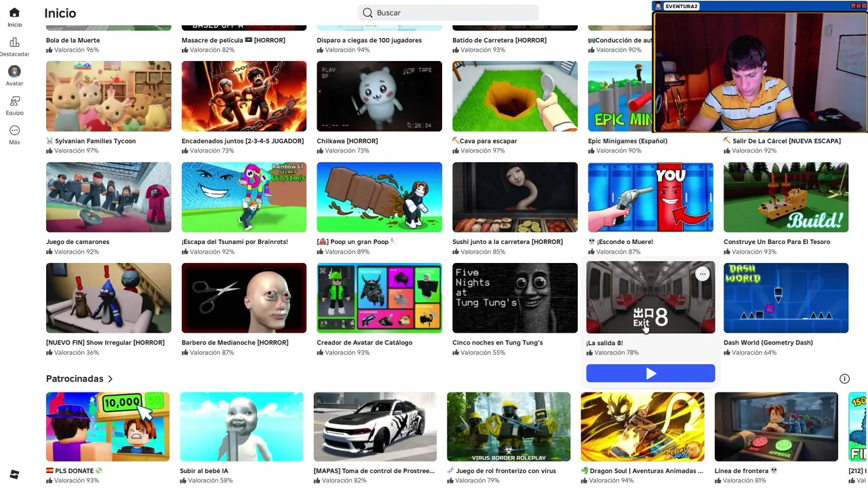The image size is (868, 488).
Task: Click the Bola de la Muerte title
Action: (73, 40)
